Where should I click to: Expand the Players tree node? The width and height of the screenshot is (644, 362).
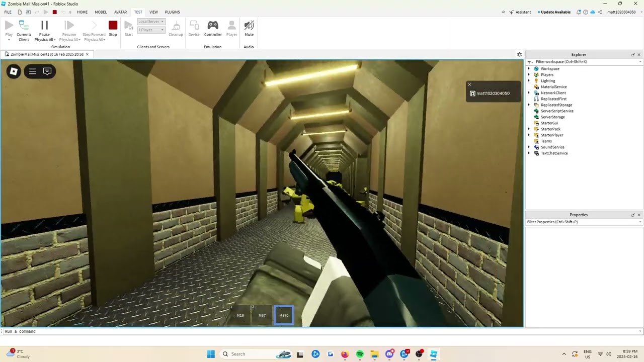point(529,75)
